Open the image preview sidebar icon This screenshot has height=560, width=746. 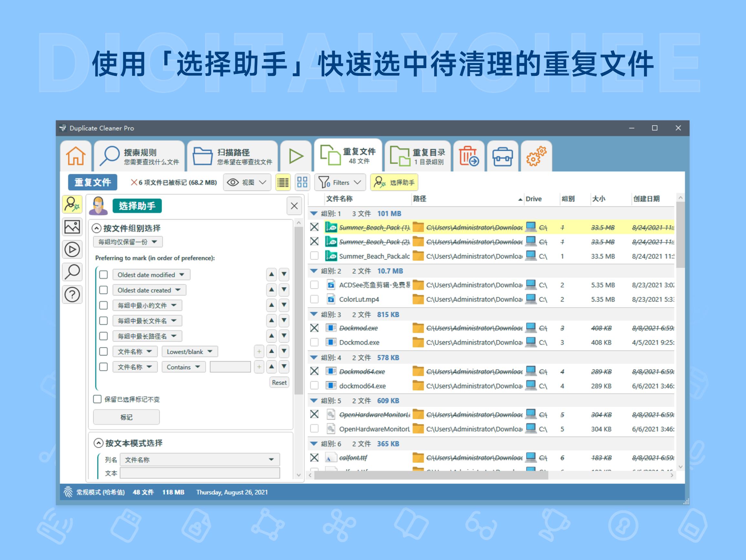coord(72,227)
